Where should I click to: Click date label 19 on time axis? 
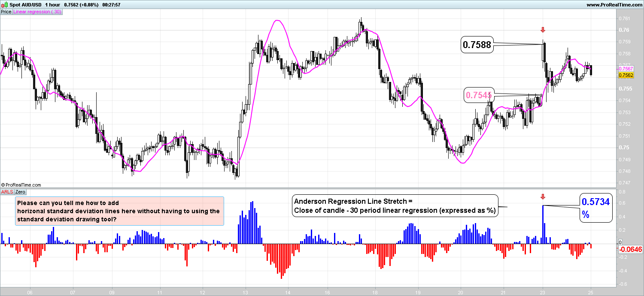[418, 292]
